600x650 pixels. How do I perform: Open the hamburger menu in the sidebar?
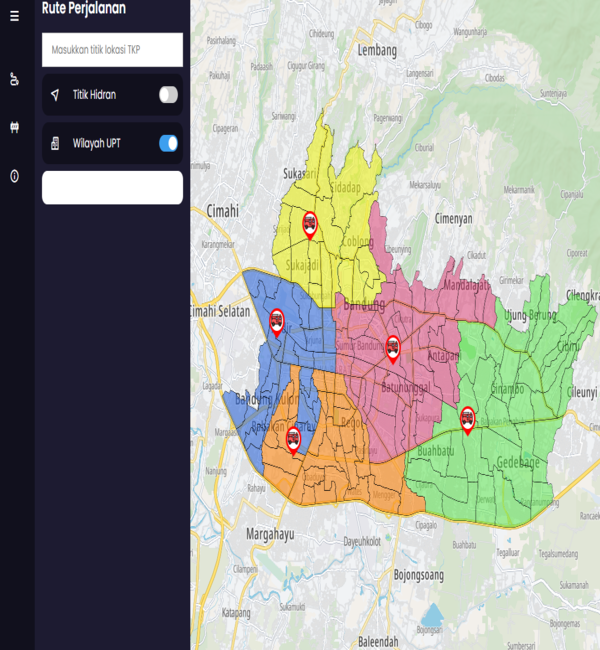(x=14, y=16)
